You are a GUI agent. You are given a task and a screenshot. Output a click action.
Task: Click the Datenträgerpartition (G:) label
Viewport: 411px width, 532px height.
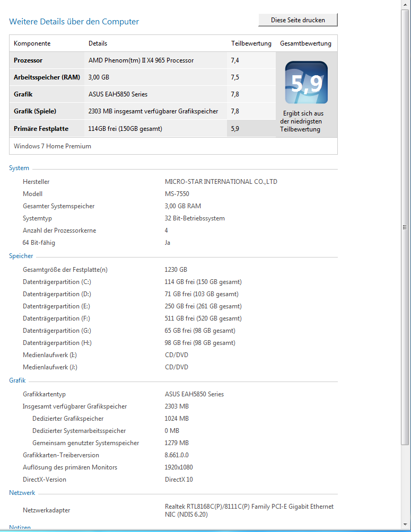click(x=57, y=331)
